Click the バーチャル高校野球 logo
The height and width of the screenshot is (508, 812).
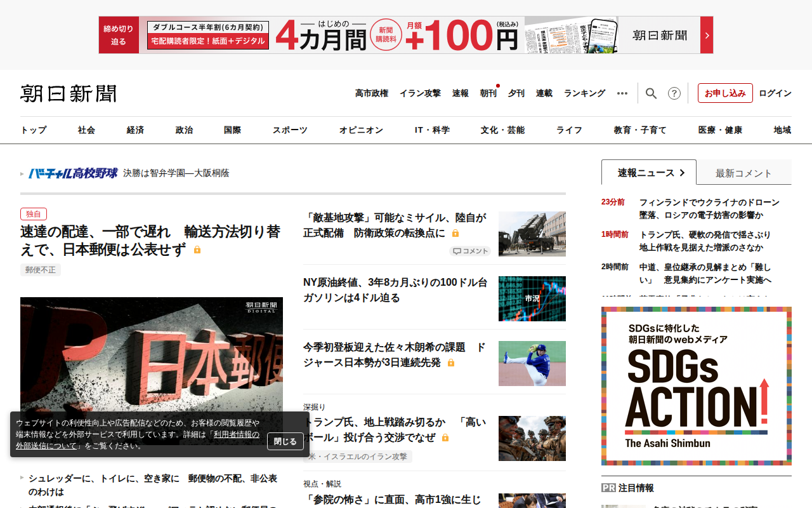coord(73,173)
